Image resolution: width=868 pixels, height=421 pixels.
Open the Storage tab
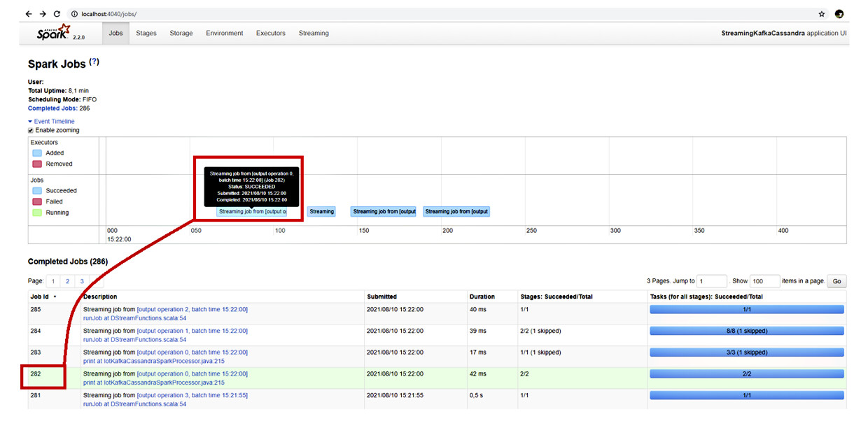(181, 33)
